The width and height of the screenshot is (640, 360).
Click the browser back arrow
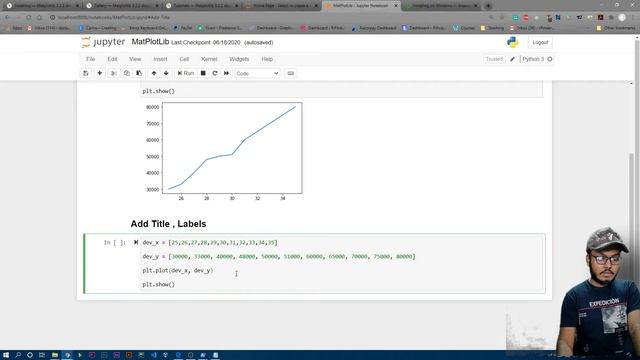(x=8, y=17)
